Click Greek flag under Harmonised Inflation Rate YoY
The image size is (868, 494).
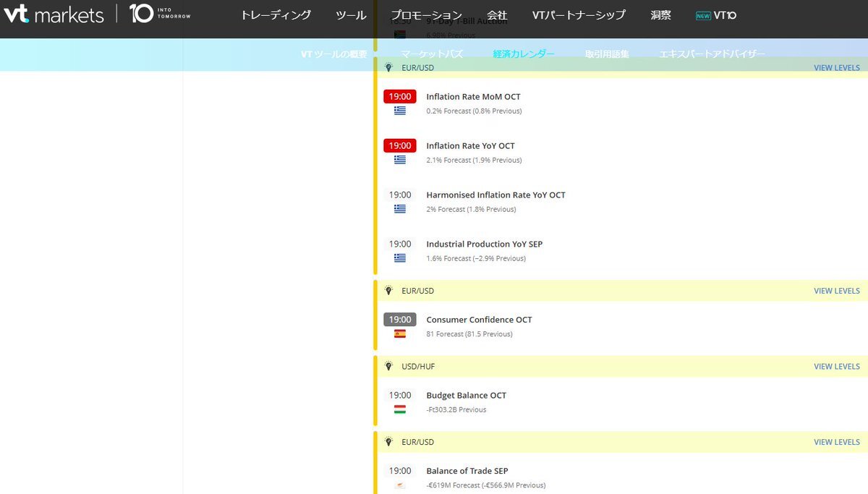click(x=400, y=209)
